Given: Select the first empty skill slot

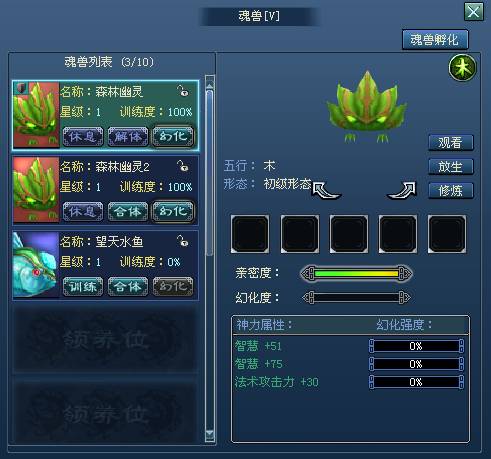Looking at the screenshot, I should click(x=250, y=234).
